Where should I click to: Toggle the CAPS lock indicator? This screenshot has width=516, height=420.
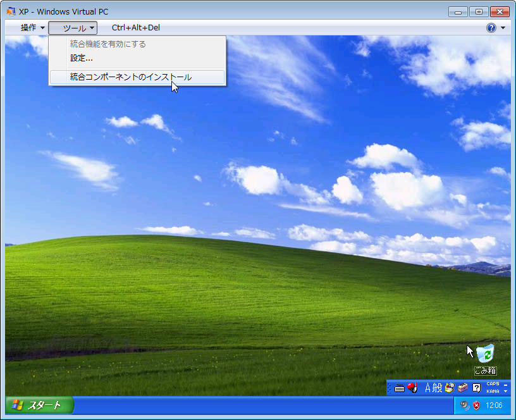493,384
